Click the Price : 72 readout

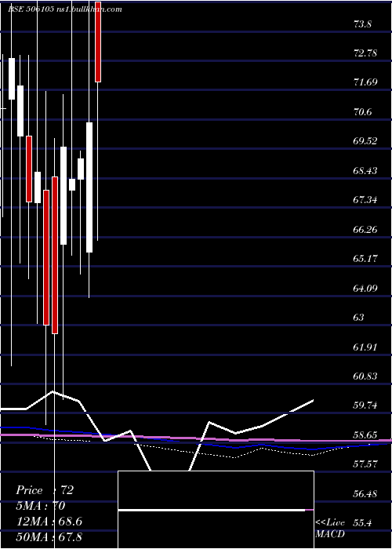point(45,490)
